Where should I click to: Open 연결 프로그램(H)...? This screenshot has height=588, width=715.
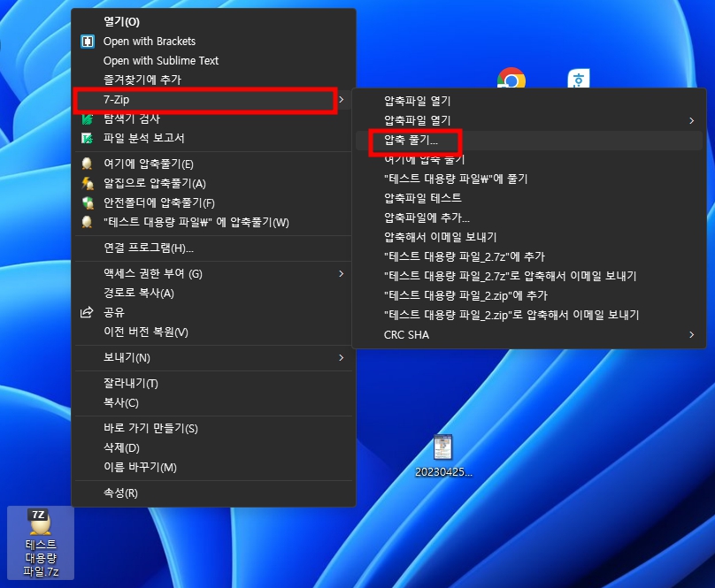(x=213, y=248)
